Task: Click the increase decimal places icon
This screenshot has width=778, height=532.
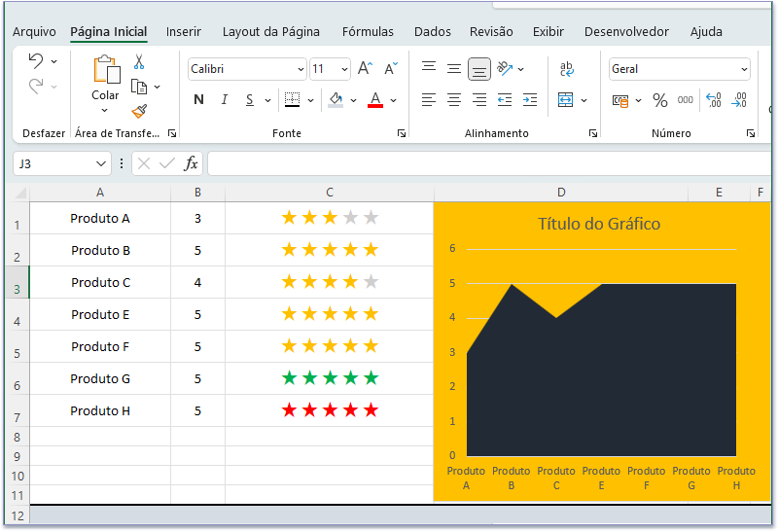Action: coord(714,100)
